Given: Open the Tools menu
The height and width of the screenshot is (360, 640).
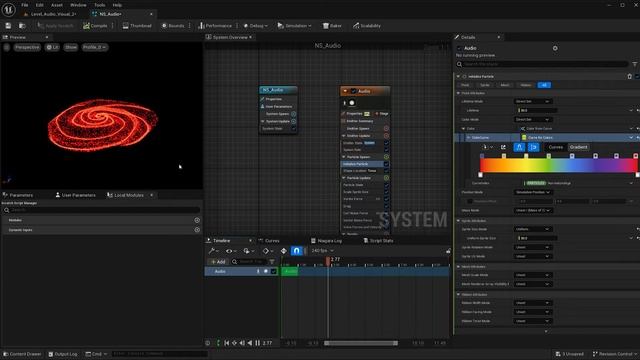Looking at the screenshot, I should (x=100, y=5).
